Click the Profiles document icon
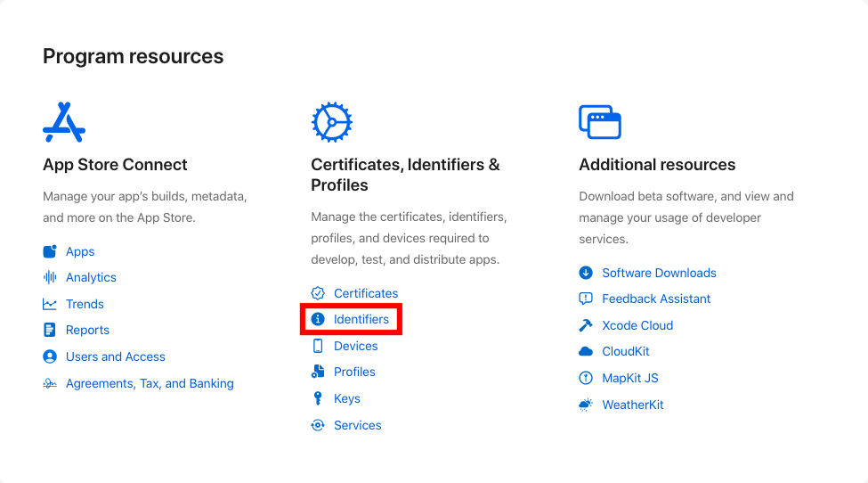The image size is (868, 483). [318, 372]
